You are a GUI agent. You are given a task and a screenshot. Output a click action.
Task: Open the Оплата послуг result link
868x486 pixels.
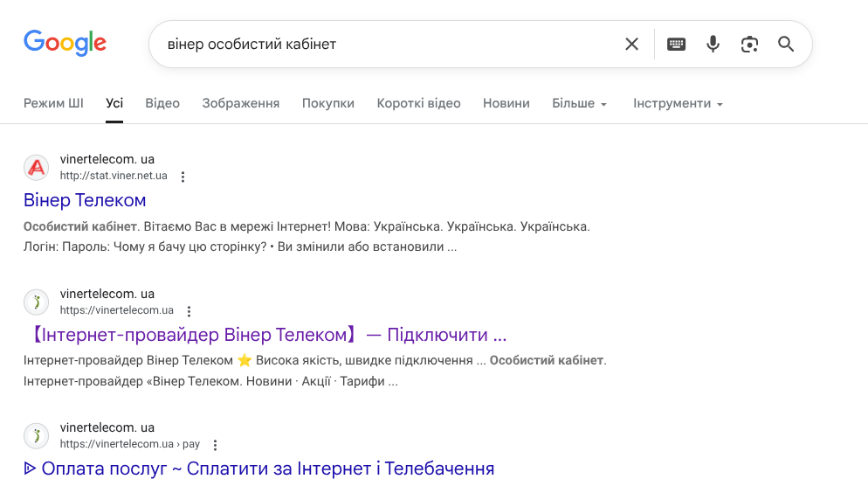pos(259,469)
